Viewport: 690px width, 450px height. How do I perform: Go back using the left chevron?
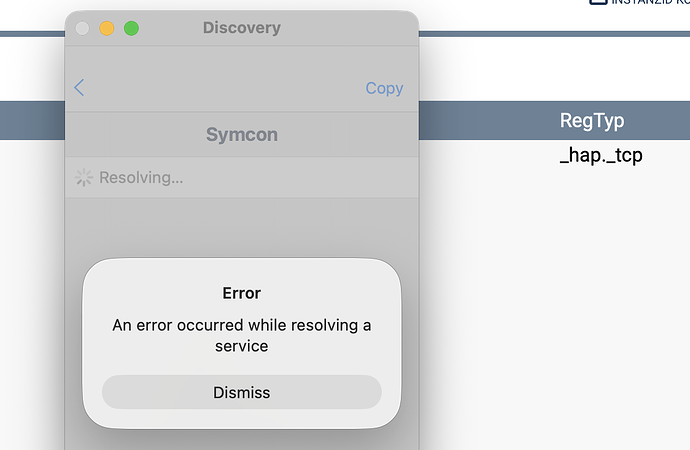click(x=80, y=88)
